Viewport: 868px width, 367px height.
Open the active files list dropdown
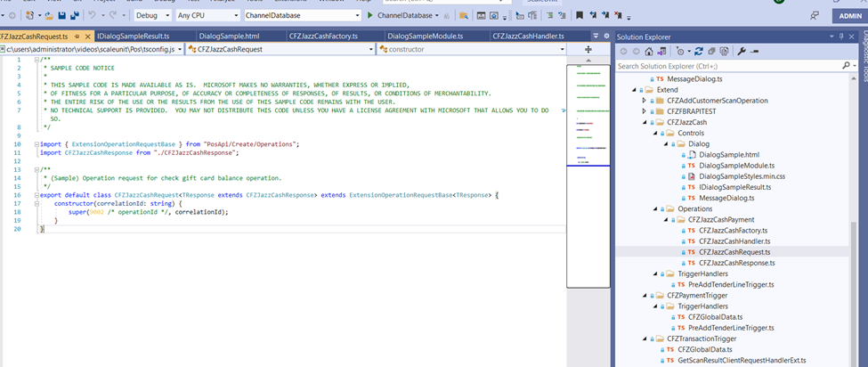tap(596, 36)
